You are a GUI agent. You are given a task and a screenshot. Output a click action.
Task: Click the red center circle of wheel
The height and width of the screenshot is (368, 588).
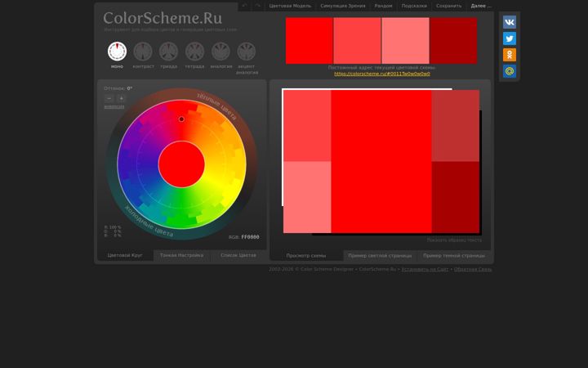point(181,164)
